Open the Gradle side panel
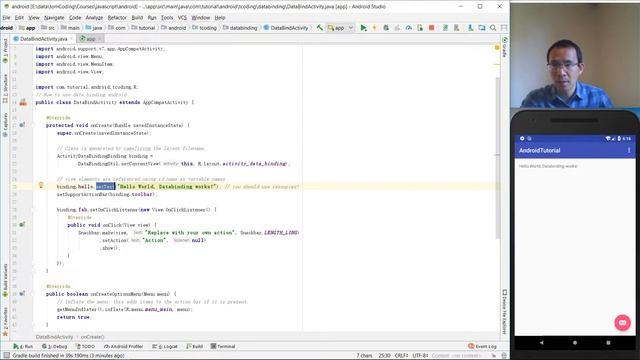The width and height of the screenshot is (640, 360). tap(505, 47)
